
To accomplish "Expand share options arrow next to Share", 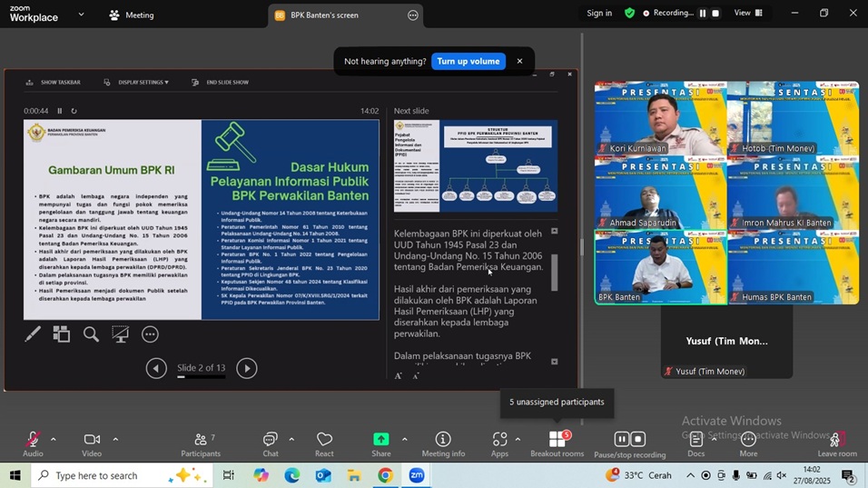I will [x=405, y=439].
